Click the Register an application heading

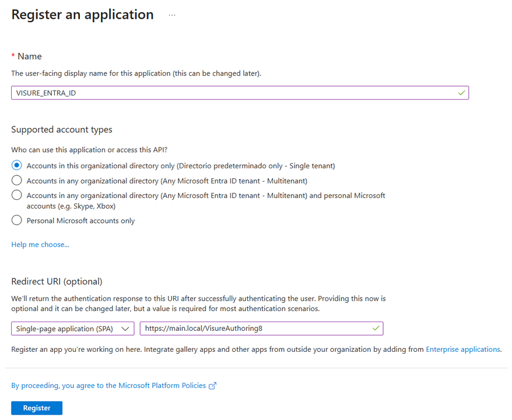tap(82, 15)
